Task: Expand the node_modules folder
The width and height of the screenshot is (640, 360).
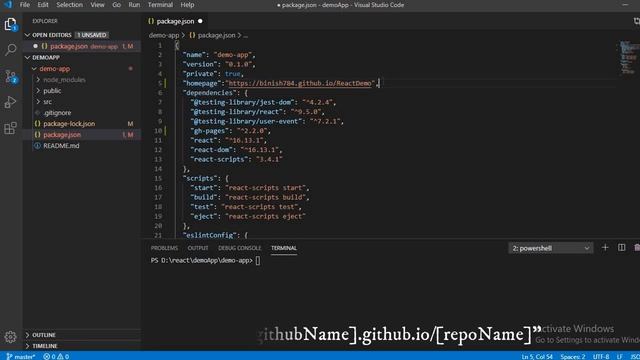Action: point(38,80)
